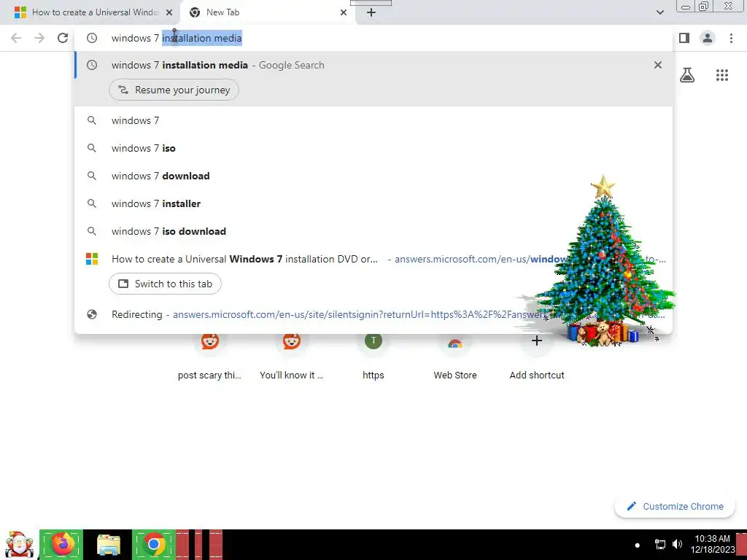Screen dimensions: 747x560
Task: Expand the tab search chevron
Action: click(659, 12)
